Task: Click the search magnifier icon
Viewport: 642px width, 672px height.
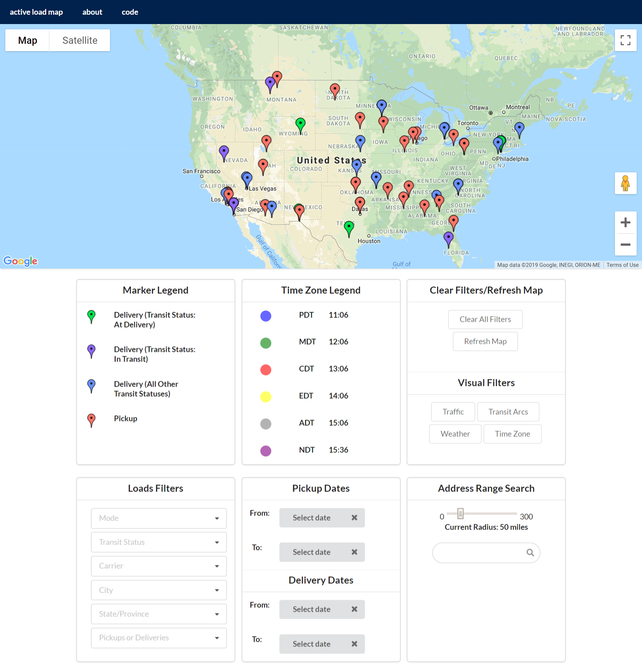Action: point(530,552)
